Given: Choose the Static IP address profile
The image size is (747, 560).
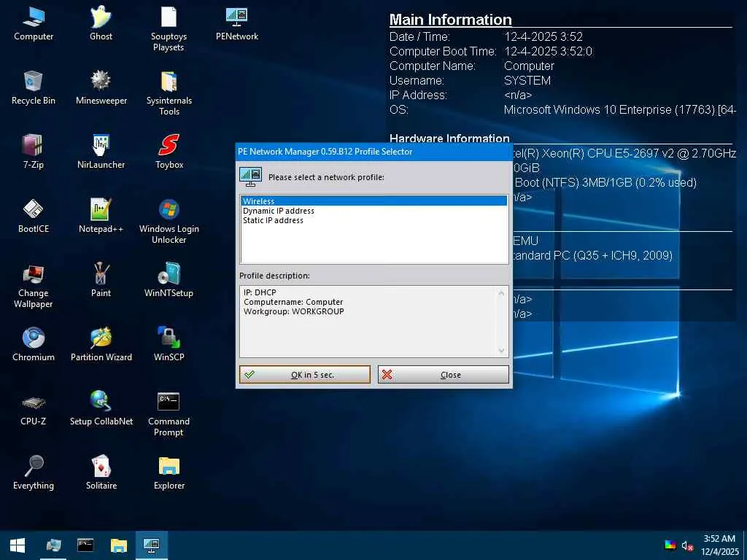Looking at the screenshot, I should (374, 220).
